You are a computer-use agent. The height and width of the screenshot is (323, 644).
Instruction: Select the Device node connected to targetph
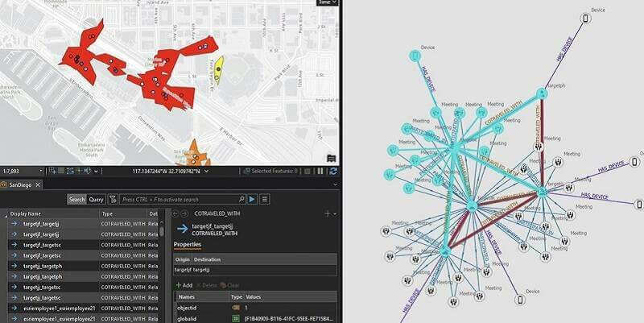tap(586, 19)
